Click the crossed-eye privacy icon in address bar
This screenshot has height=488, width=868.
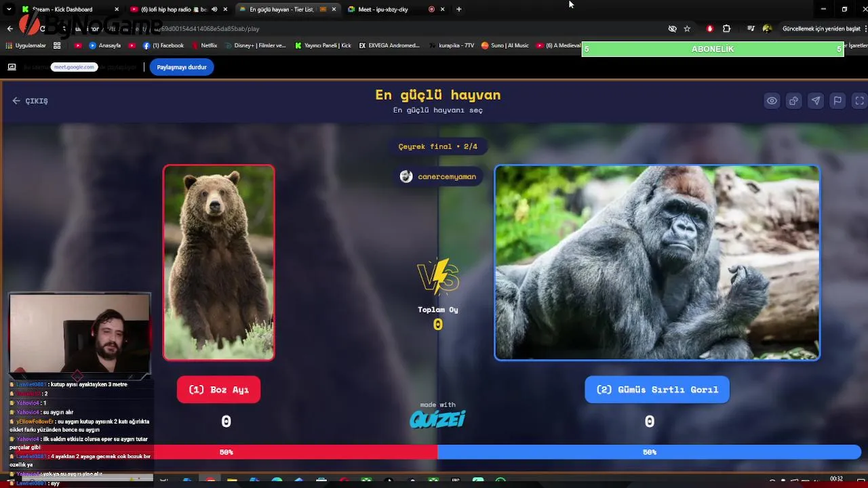673,28
